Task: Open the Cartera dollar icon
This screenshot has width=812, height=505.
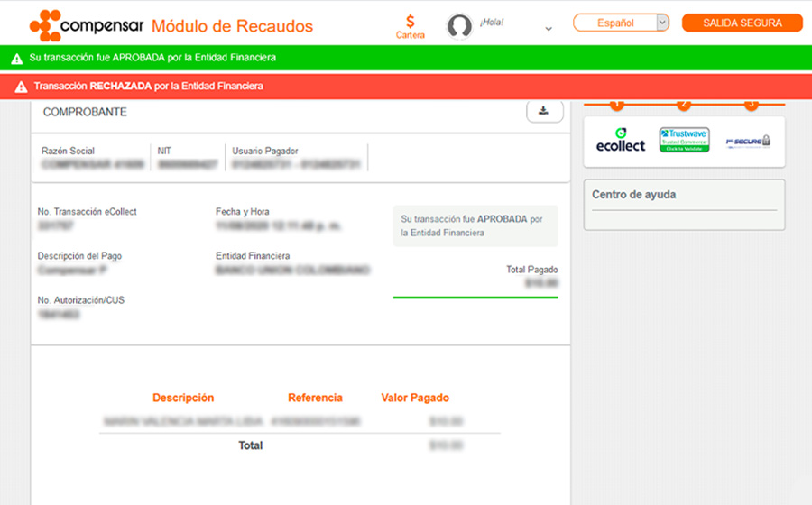Action: pos(411,22)
